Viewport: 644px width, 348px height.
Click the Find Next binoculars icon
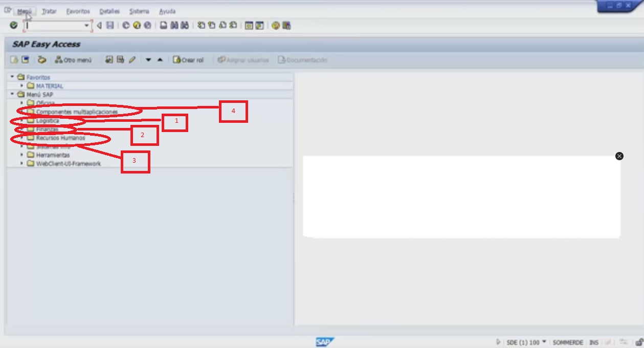(183, 25)
